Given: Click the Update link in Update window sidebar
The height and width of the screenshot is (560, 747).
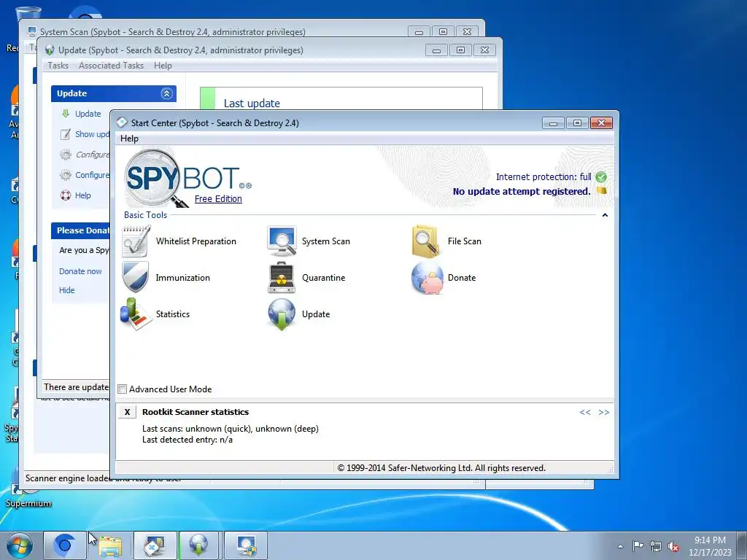Looking at the screenshot, I should [88, 114].
